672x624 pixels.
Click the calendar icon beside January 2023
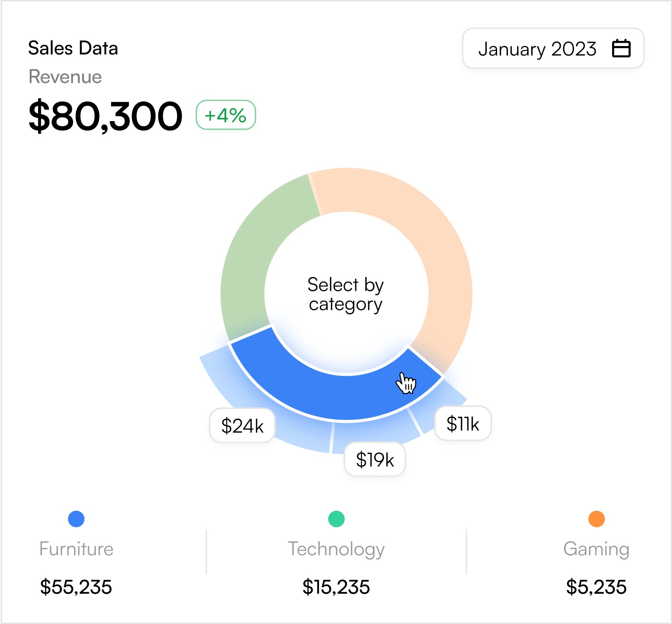621,48
